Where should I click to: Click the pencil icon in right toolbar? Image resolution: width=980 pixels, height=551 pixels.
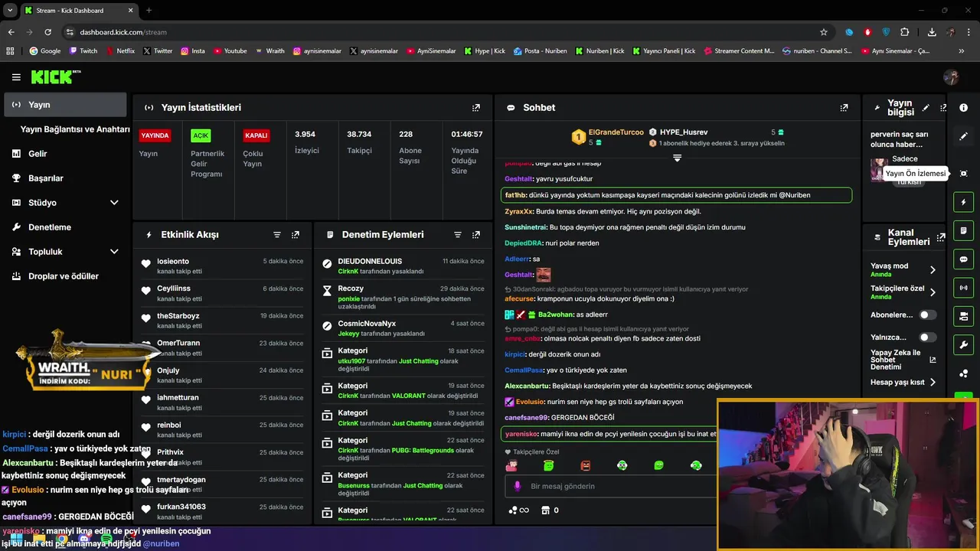click(x=963, y=136)
